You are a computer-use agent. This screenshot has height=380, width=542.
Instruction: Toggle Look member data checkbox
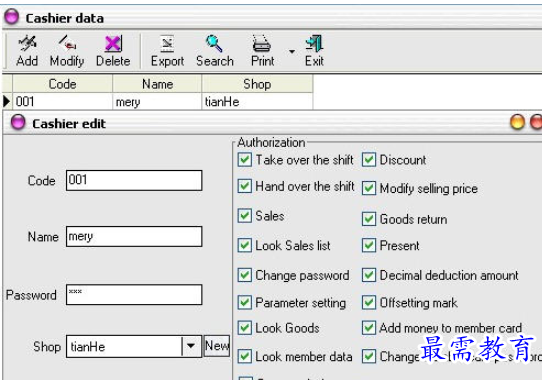[x=245, y=356]
